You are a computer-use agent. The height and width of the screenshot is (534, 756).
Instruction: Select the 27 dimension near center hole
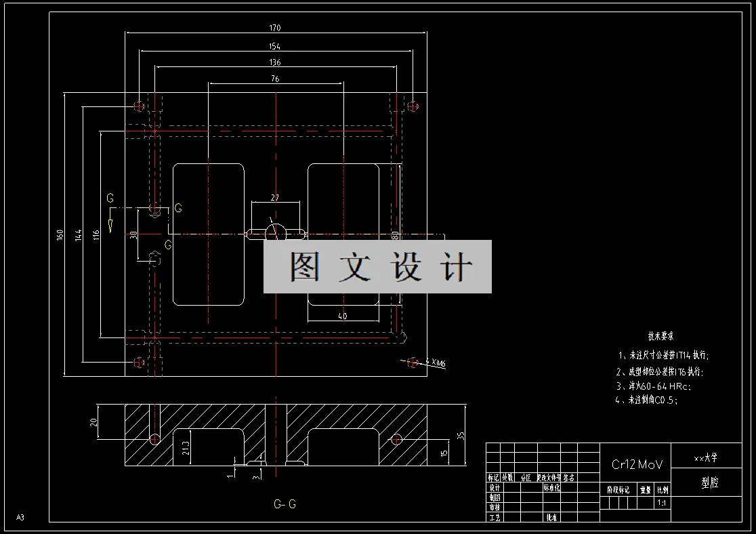click(275, 198)
